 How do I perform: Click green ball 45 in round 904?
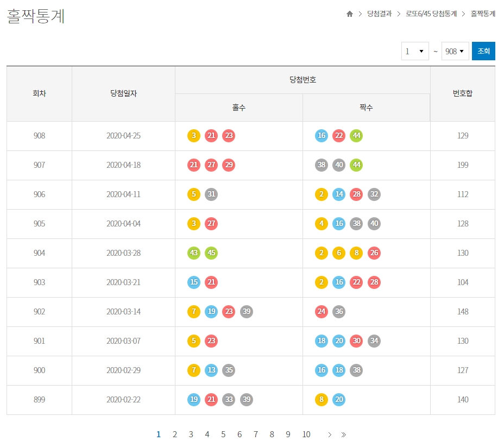(x=211, y=253)
